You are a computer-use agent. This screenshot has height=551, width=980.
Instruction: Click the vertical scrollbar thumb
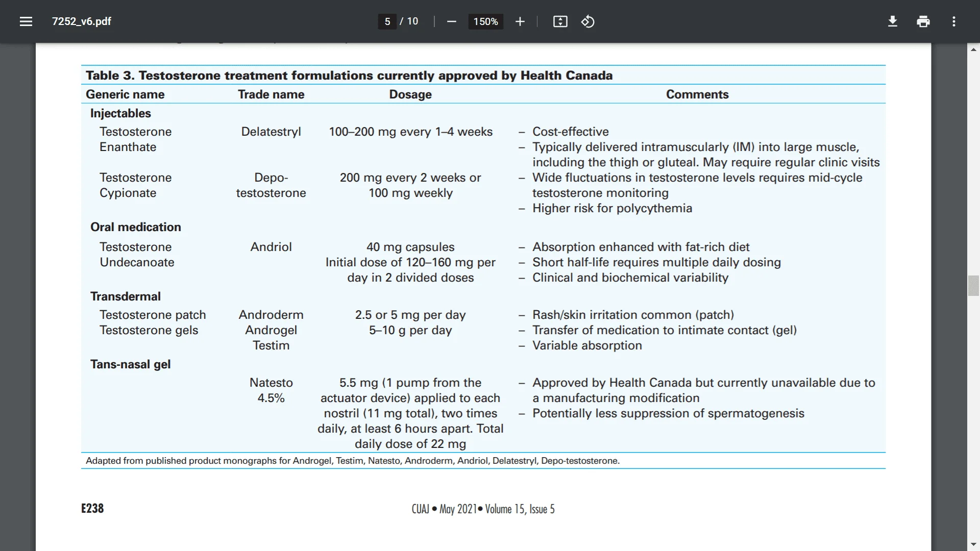point(973,286)
